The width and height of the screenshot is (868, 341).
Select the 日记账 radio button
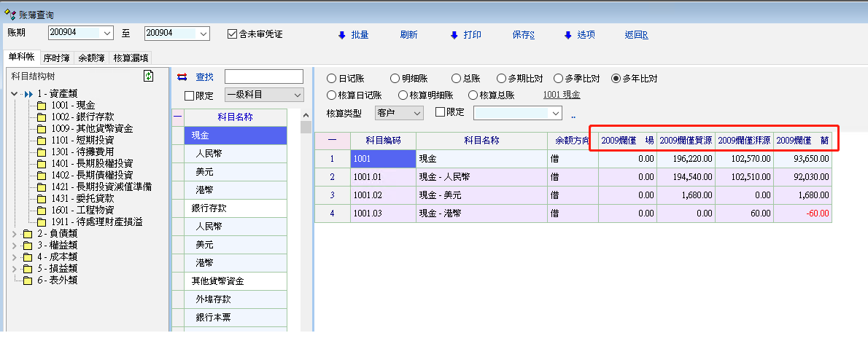click(x=333, y=79)
